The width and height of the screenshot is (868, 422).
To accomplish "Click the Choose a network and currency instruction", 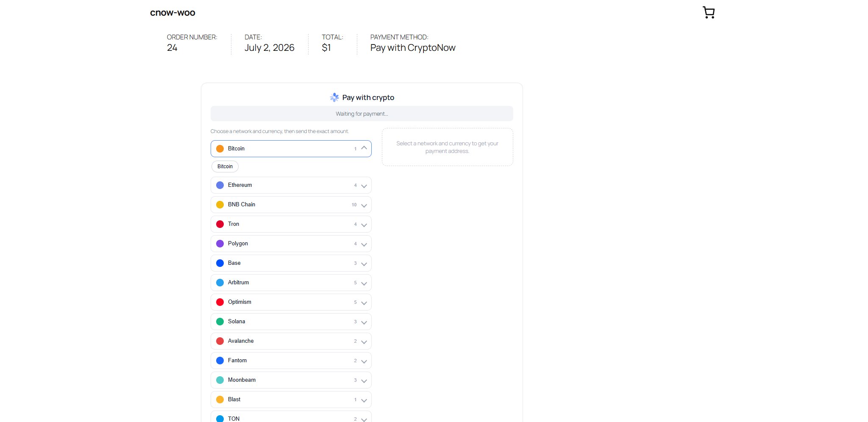I will pos(280,131).
